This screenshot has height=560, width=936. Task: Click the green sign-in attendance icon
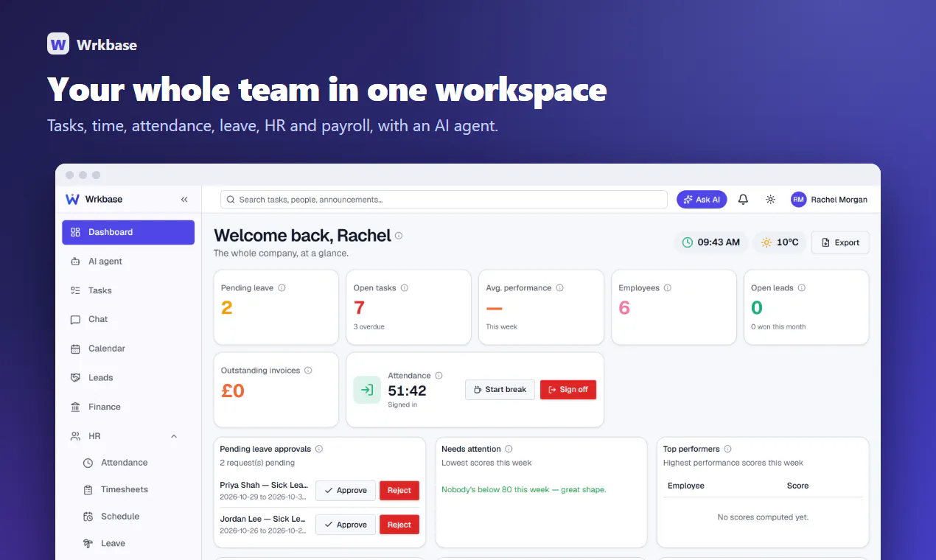click(x=367, y=390)
